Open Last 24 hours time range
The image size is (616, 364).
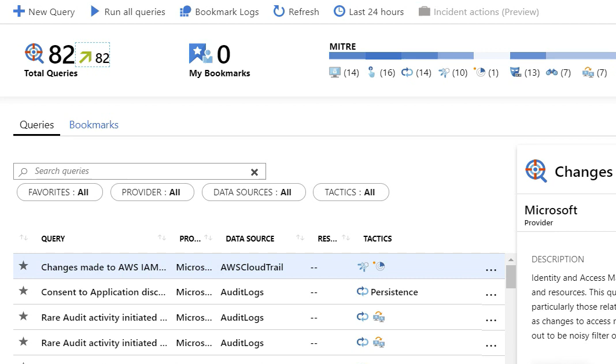click(x=369, y=12)
